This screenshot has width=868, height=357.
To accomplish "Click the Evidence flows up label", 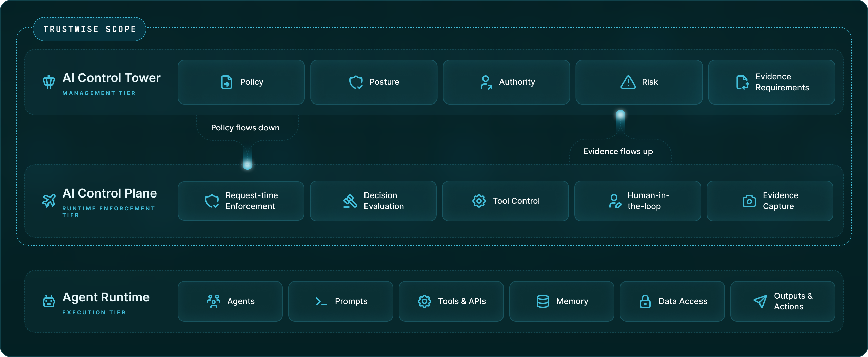I will (x=618, y=151).
